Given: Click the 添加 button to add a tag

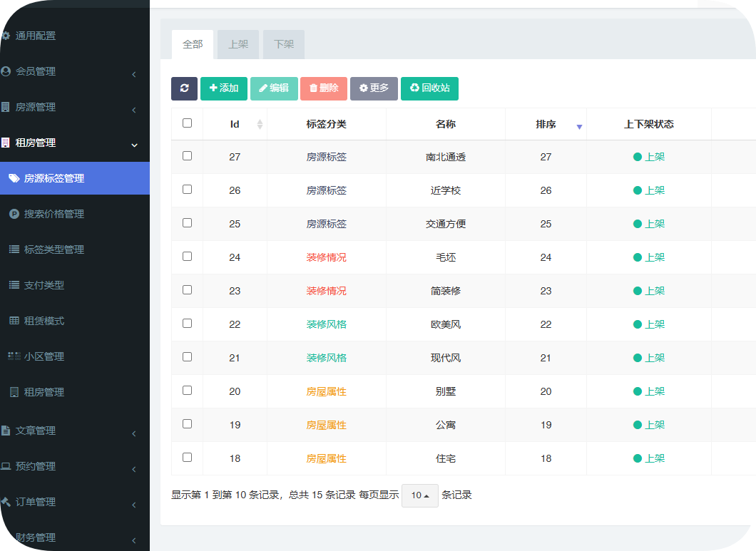Looking at the screenshot, I should tap(223, 89).
